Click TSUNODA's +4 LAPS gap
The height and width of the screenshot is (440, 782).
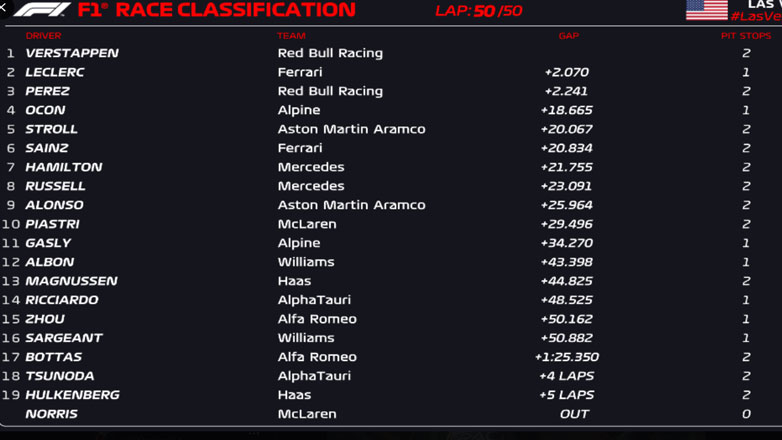[x=566, y=376]
